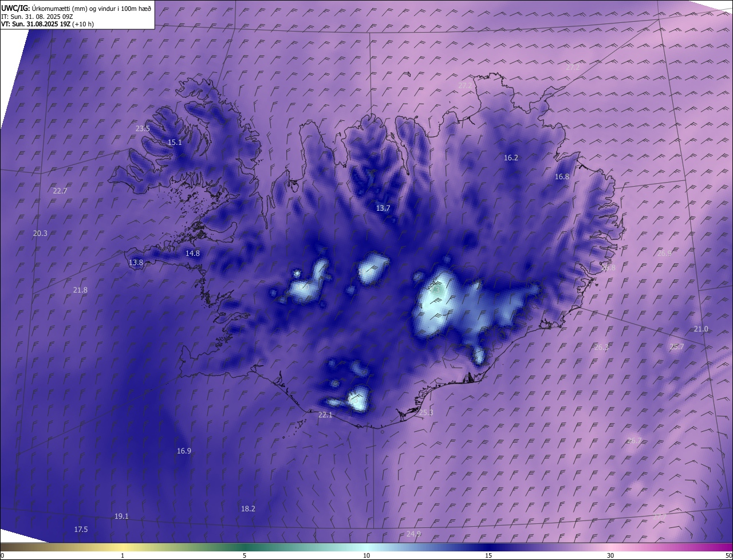Click the 16.9 value label

184,451
